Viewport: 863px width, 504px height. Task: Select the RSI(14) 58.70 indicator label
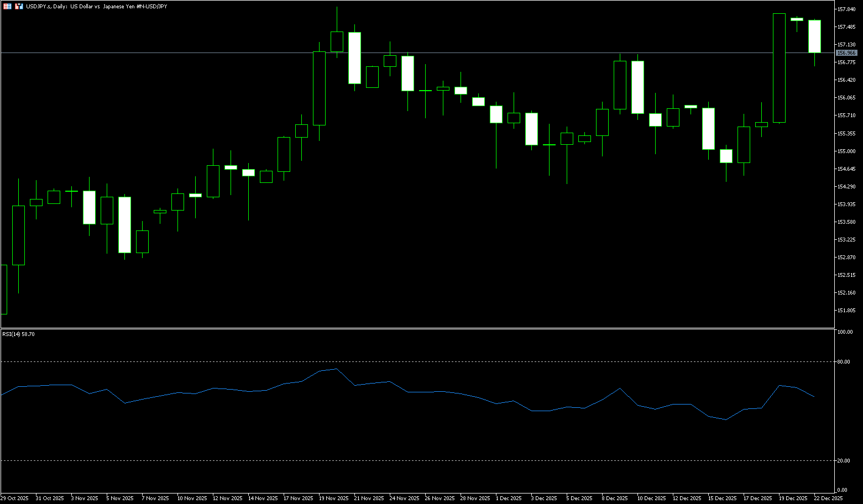pyautogui.click(x=18, y=334)
